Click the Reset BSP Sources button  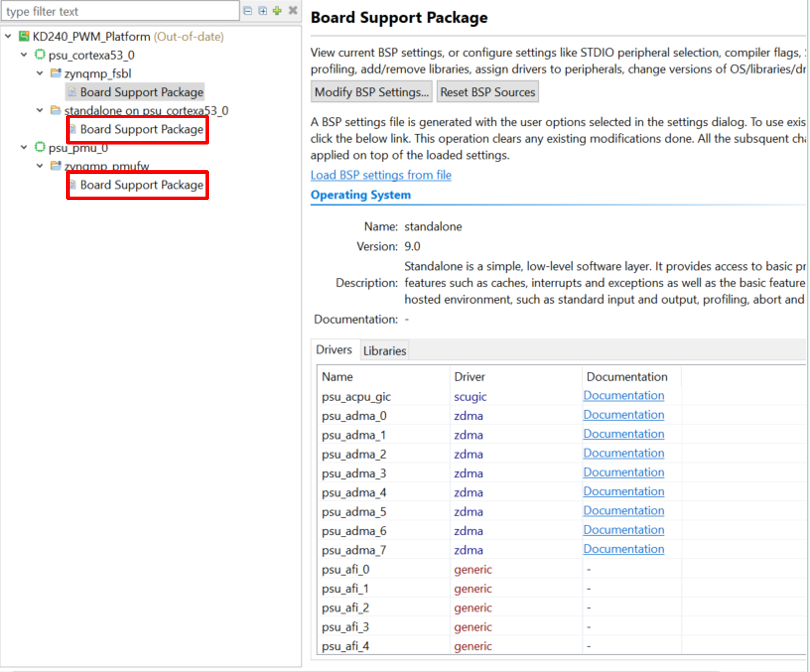pos(488,92)
